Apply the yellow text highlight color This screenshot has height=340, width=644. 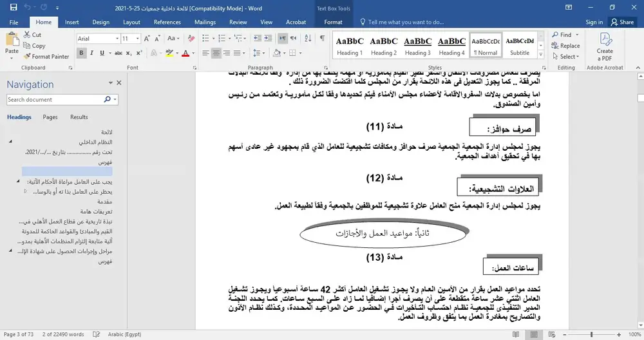click(x=169, y=53)
